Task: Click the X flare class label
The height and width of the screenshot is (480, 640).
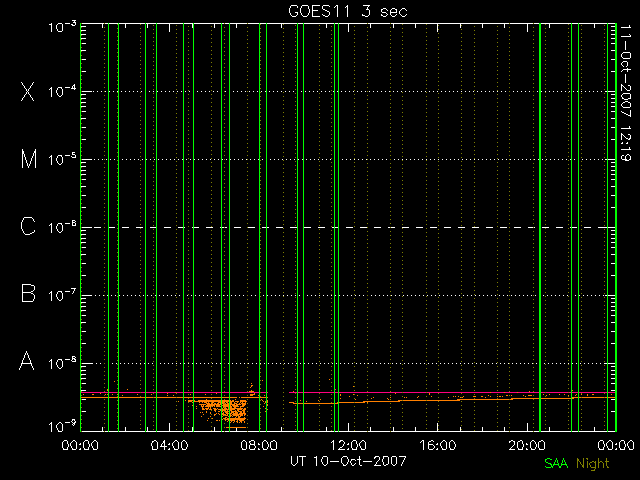Action: tap(28, 91)
